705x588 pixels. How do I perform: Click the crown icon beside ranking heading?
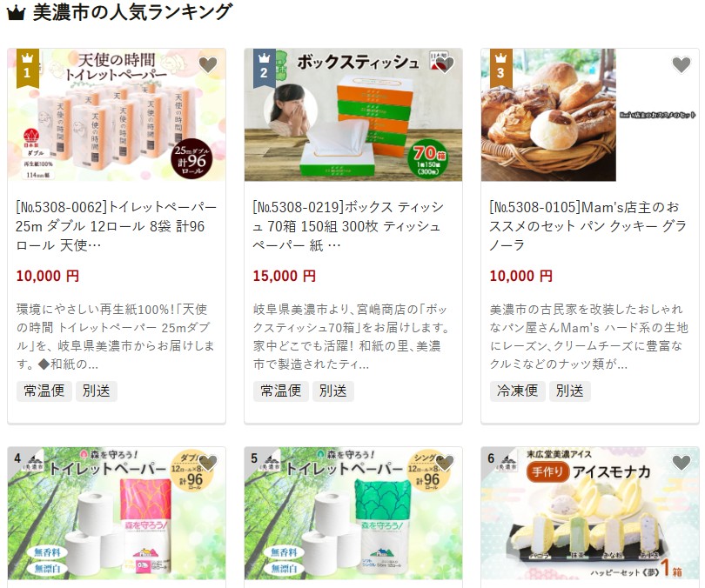[x=16, y=13]
